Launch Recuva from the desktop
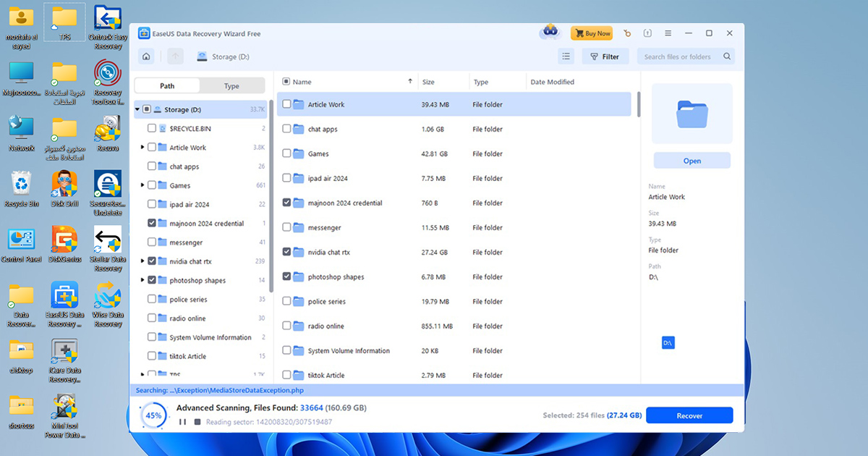 107,135
